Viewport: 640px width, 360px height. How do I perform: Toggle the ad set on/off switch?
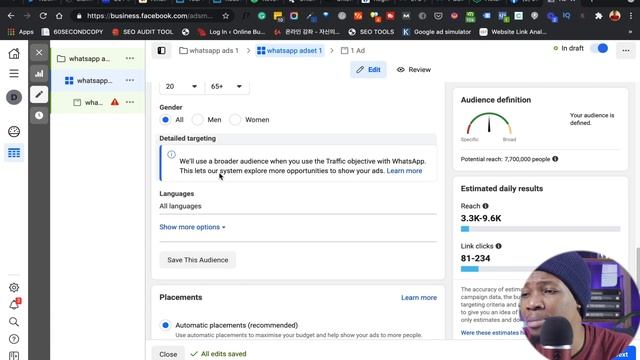point(599,49)
